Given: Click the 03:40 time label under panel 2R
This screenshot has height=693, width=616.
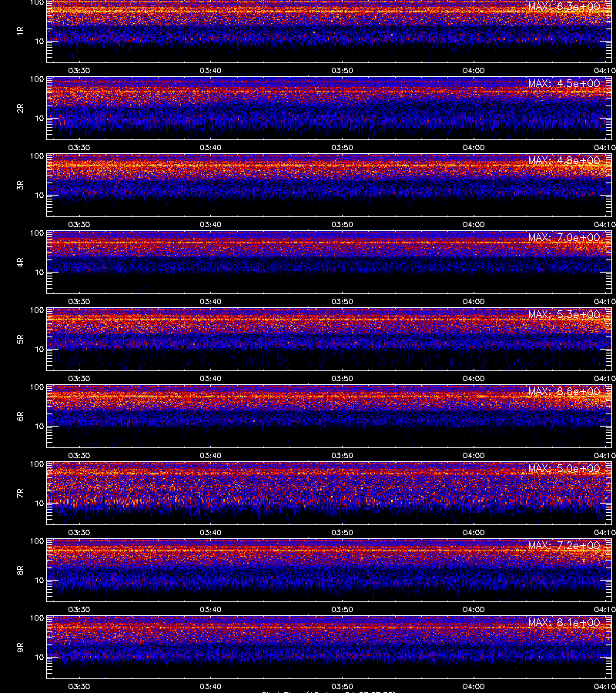Looking at the screenshot, I should click(x=210, y=147).
